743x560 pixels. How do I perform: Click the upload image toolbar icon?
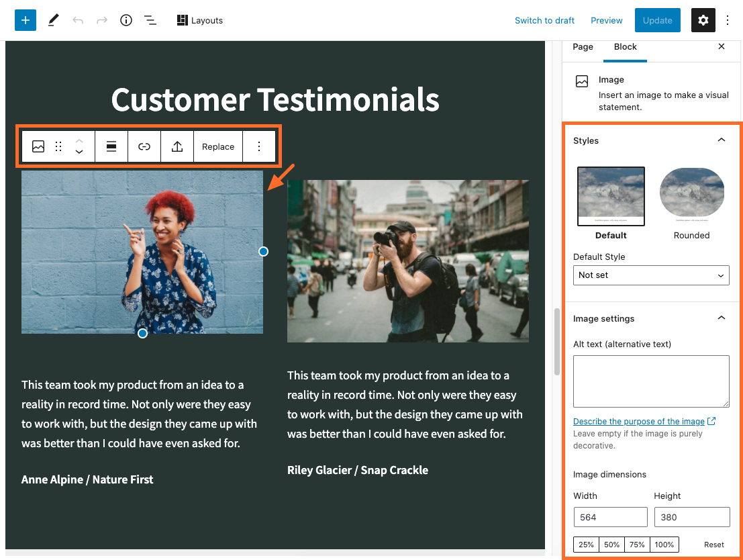coord(177,146)
